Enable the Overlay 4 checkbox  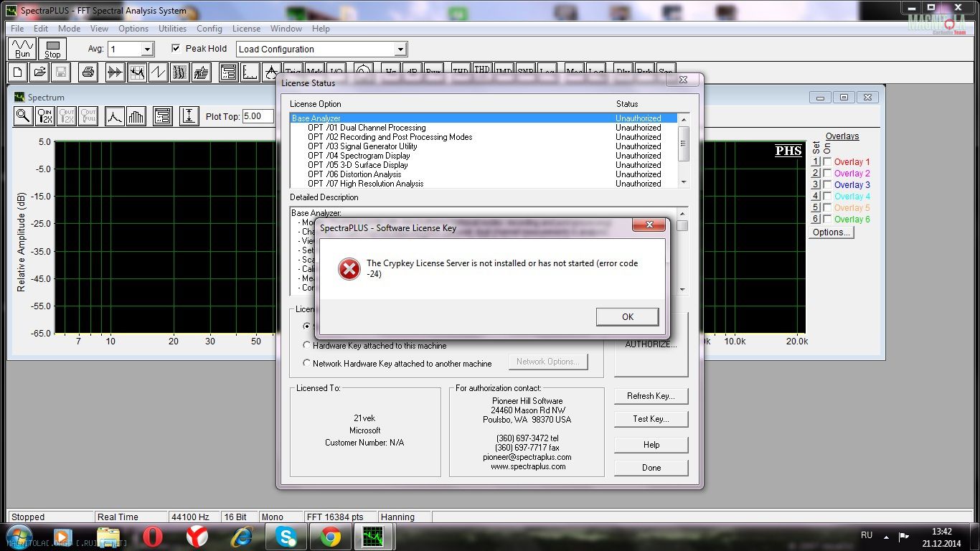pyautogui.click(x=827, y=197)
